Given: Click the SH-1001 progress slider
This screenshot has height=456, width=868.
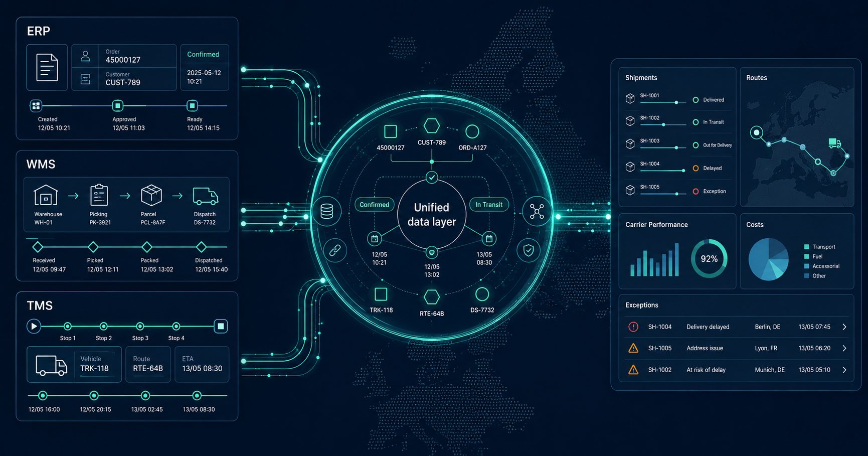Looking at the screenshot, I should pos(663,102).
